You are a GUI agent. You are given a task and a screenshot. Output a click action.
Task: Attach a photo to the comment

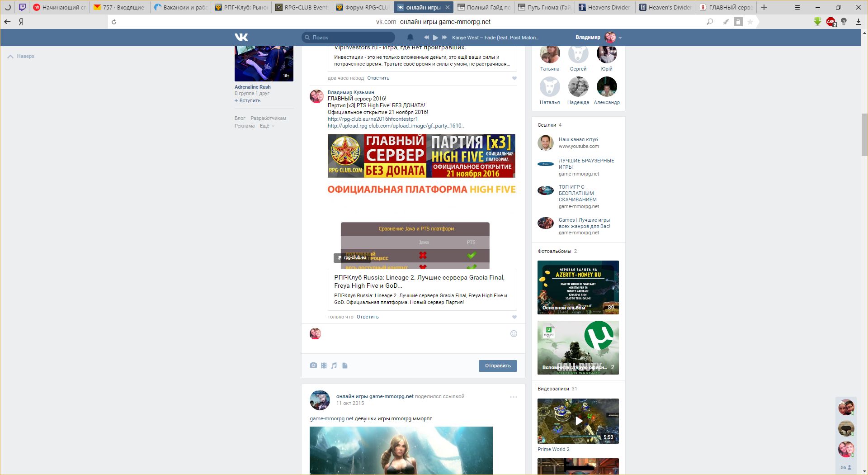[x=313, y=366]
